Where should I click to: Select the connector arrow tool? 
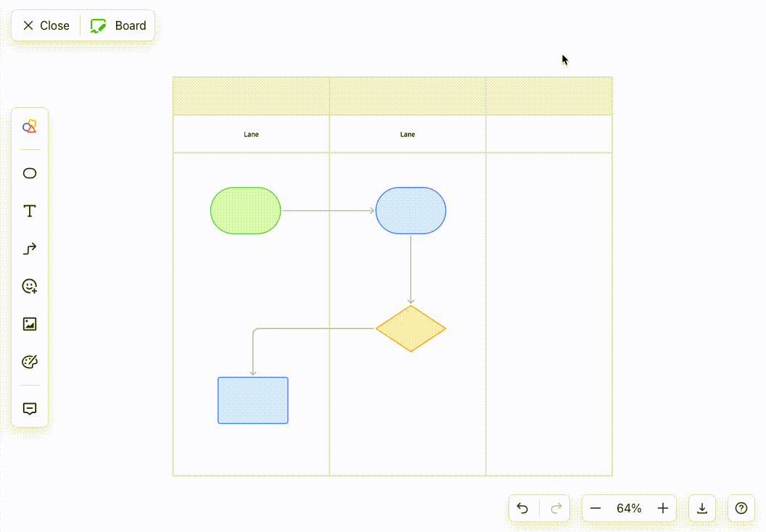click(x=29, y=249)
